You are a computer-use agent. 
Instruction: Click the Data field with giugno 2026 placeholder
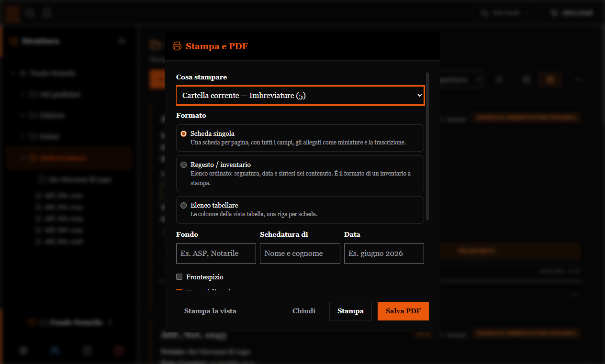point(384,254)
